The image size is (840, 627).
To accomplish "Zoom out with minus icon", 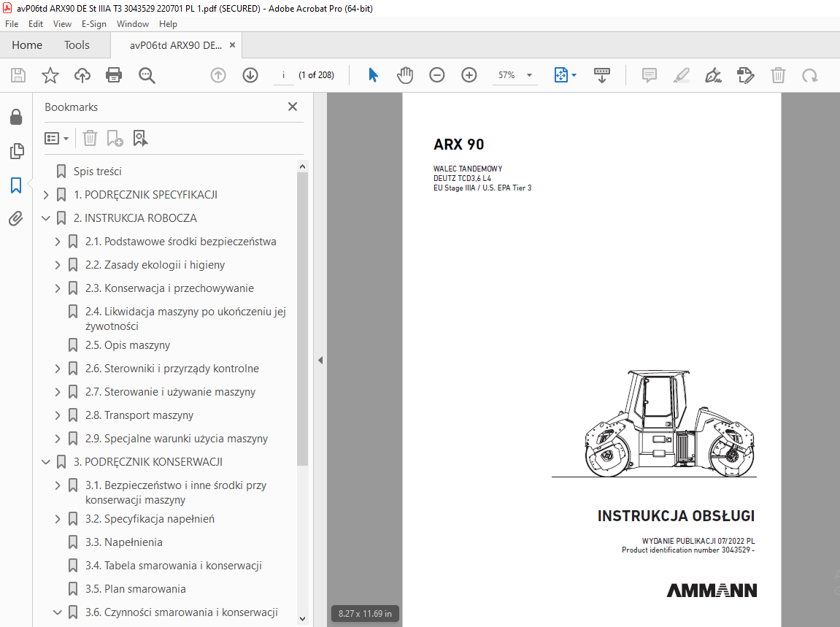I will (437, 75).
